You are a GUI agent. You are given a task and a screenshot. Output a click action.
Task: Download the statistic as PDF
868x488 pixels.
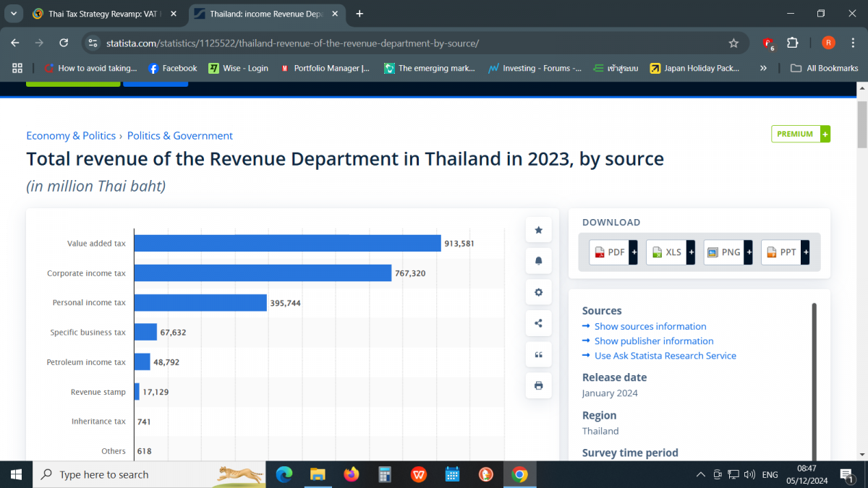pyautogui.click(x=613, y=252)
